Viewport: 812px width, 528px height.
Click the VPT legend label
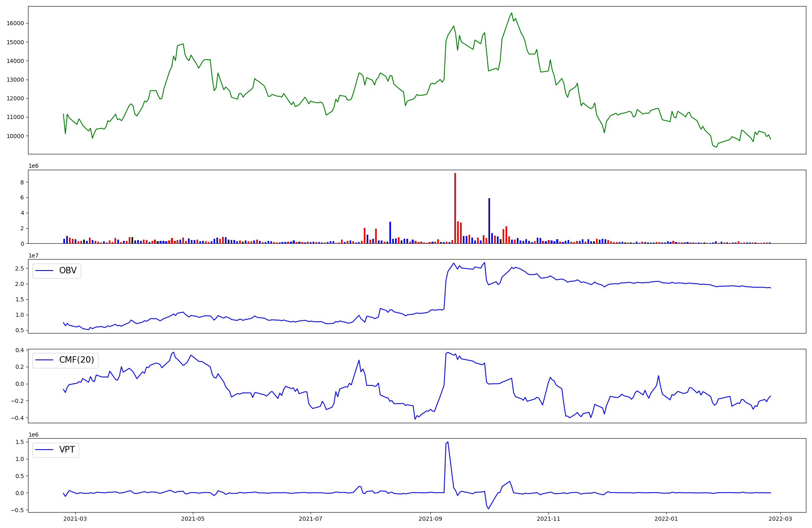pyautogui.click(x=67, y=450)
